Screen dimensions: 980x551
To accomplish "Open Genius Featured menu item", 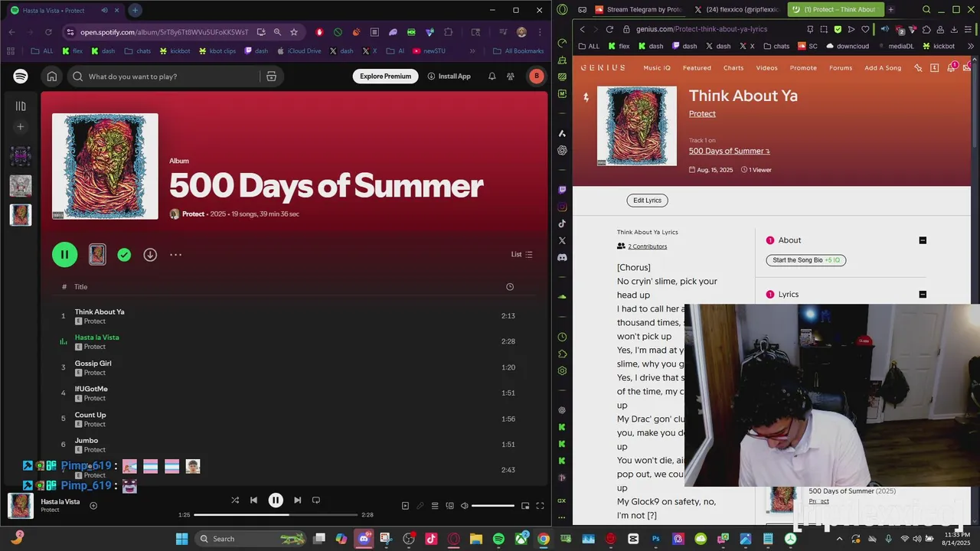I will [697, 68].
